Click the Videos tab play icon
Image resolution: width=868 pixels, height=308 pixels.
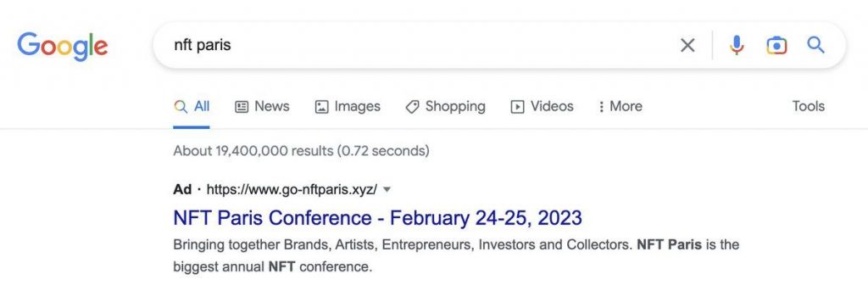pos(517,106)
